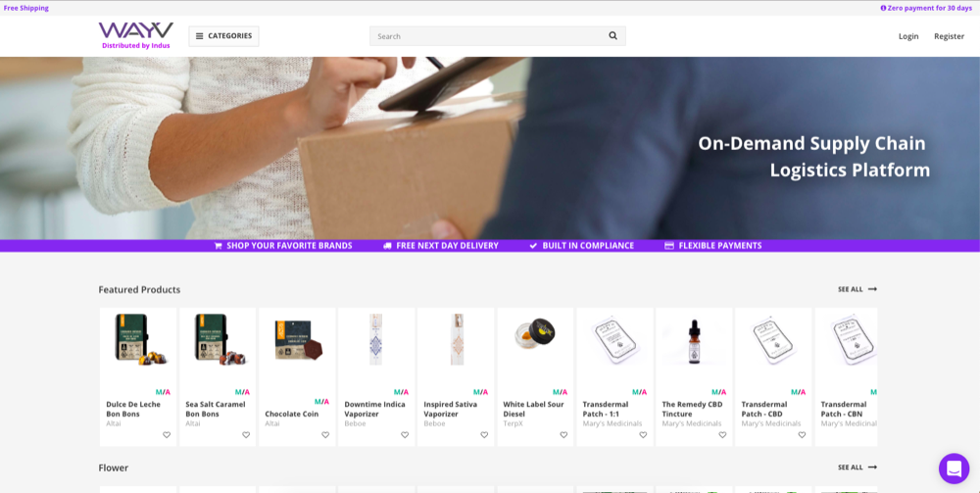Favorite Sea Salt Caramel Bon Bons heart

246,435
